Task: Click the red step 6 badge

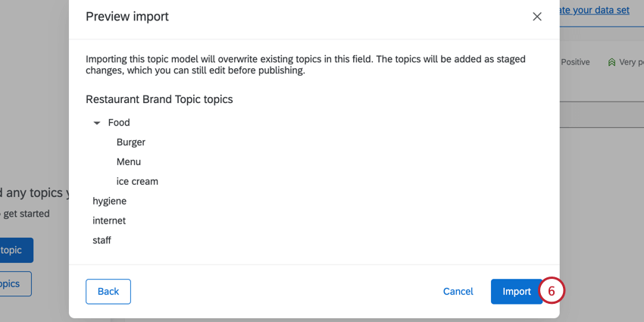Action: point(552,292)
